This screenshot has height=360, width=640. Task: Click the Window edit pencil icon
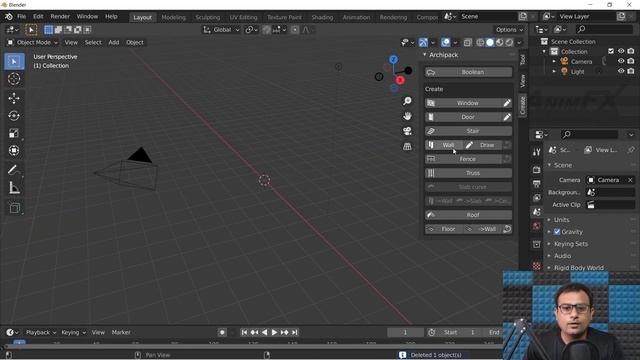[x=507, y=103]
